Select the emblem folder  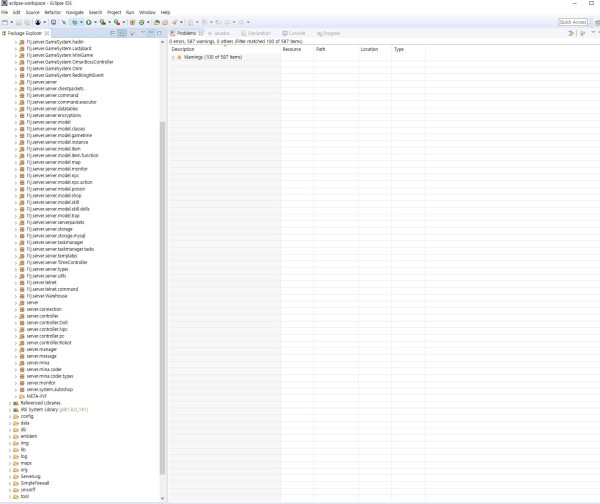(29, 436)
